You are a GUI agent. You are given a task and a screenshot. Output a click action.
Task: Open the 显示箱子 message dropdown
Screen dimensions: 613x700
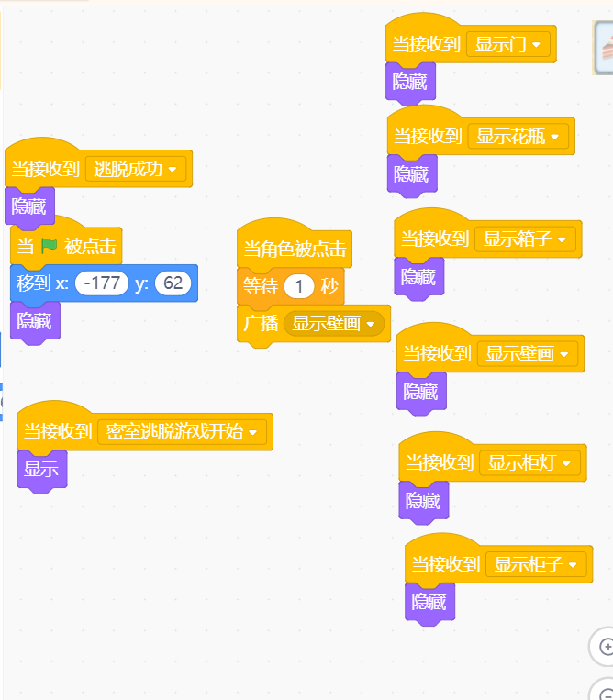click(x=525, y=239)
